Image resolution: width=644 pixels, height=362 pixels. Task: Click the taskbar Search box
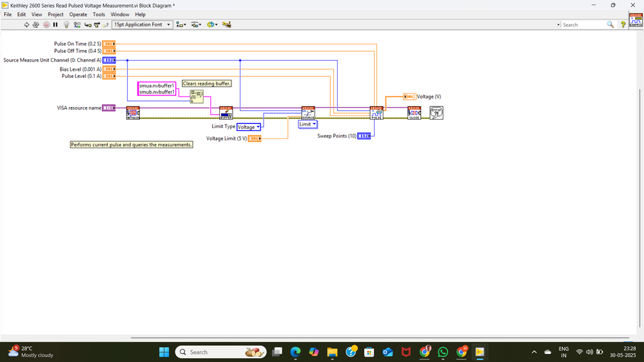click(220, 352)
